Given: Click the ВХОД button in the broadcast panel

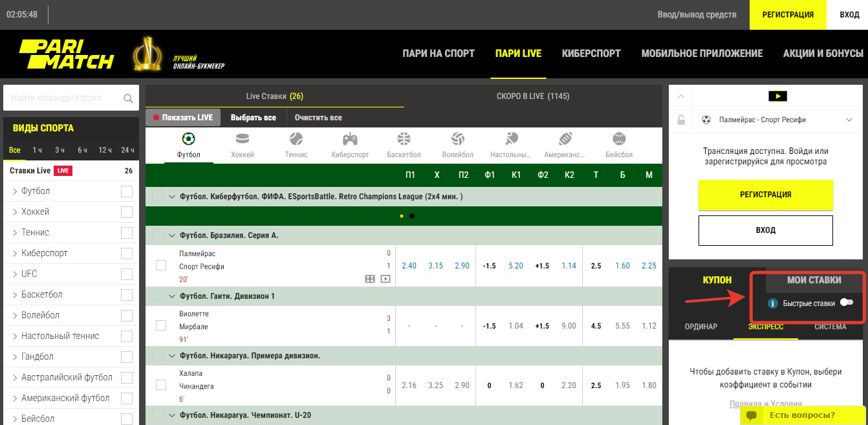Looking at the screenshot, I should pos(766,230).
